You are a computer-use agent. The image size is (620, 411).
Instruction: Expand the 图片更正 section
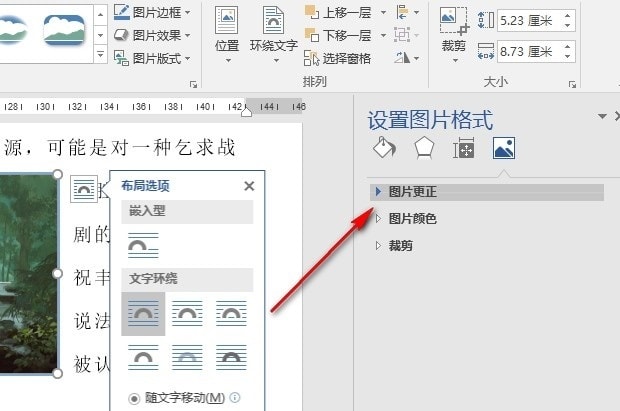coord(487,192)
